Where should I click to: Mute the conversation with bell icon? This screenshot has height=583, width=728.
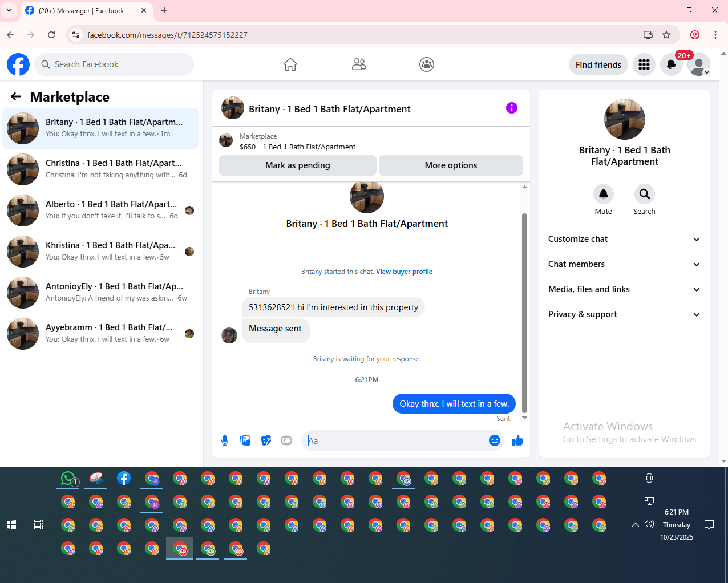pyautogui.click(x=603, y=194)
